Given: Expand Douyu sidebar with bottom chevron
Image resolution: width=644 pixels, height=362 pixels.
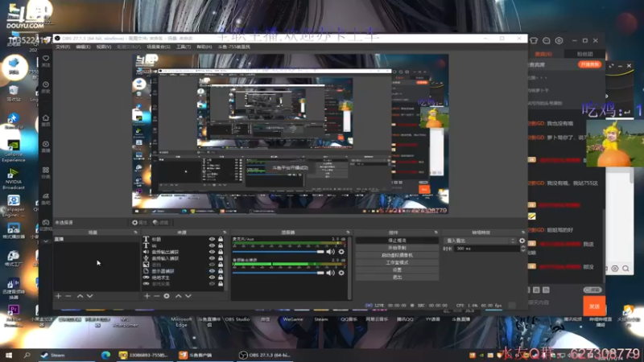Looking at the screenshot, I should click(x=46, y=241).
